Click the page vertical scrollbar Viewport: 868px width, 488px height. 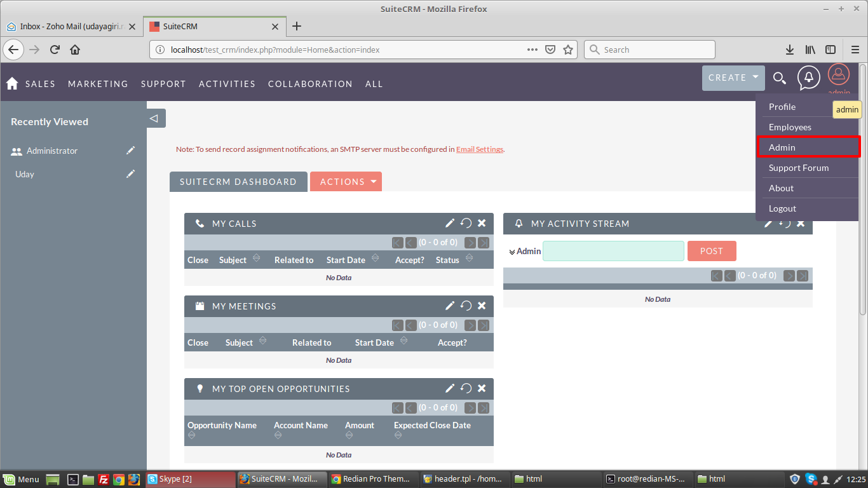pyautogui.click(x=862, y=191)
